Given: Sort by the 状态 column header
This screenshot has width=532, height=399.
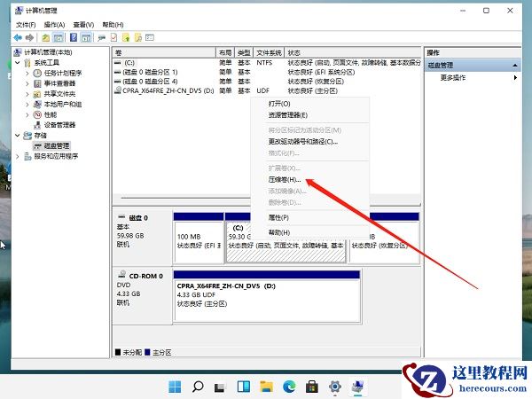Looking at the screenshot, I should (x=353, y=52).
